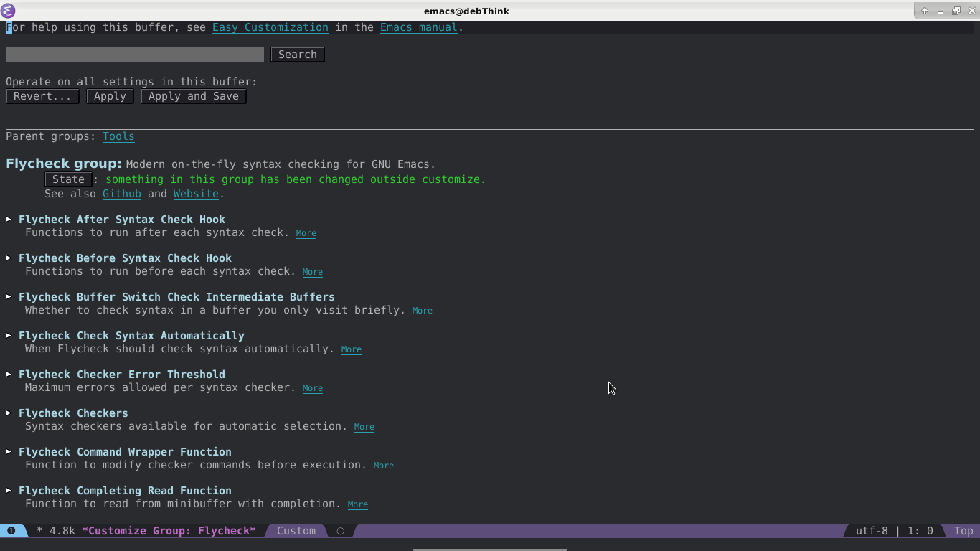Expand Flycheck Checker Error Threshold triangle
This screenshot has width=980, height=551.
coord(9,375)
